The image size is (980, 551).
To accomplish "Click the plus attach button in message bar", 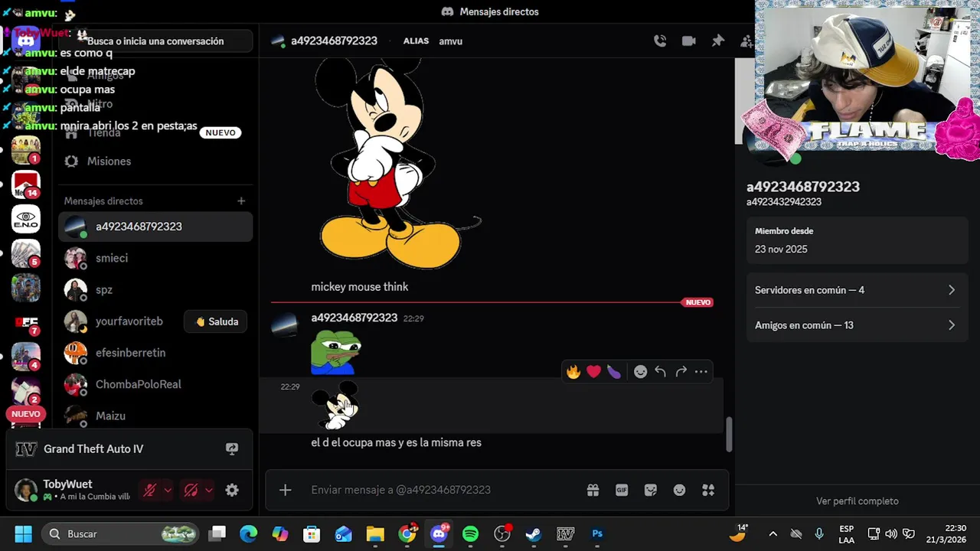I will point(285,490).
